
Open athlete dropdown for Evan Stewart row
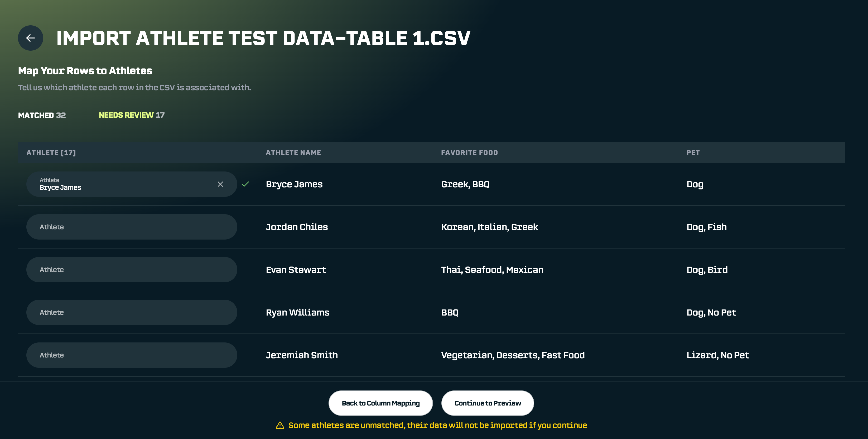click(x=132, y=270)
